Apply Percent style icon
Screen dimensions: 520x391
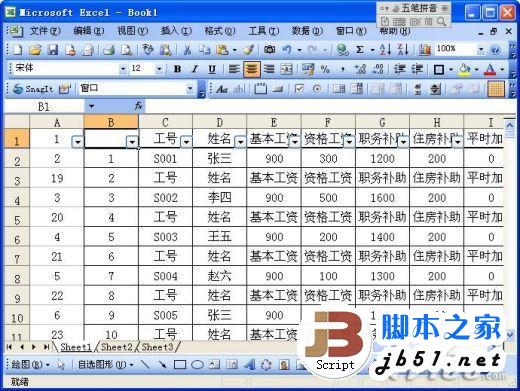(325, 69)
